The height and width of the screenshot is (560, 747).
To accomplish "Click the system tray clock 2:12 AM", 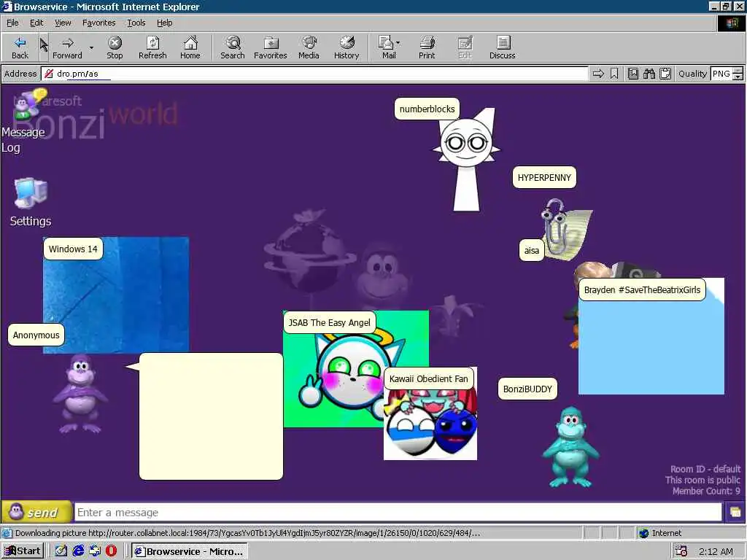I will [716, 551].
